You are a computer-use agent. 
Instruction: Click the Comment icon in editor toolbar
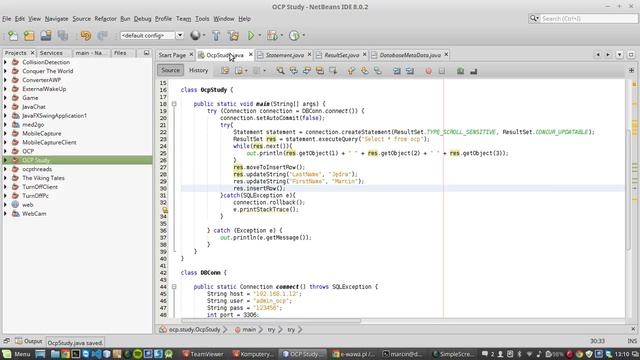click(x=460, y=71)
